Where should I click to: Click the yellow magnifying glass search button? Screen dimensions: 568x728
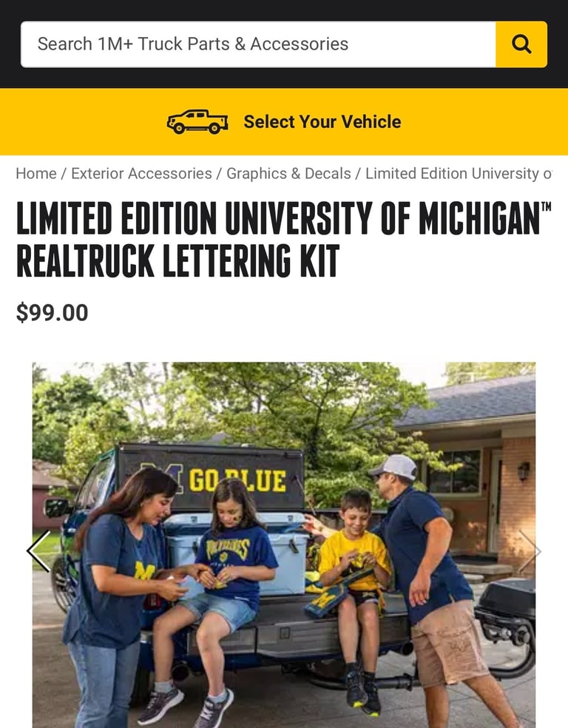click(521, 44)
